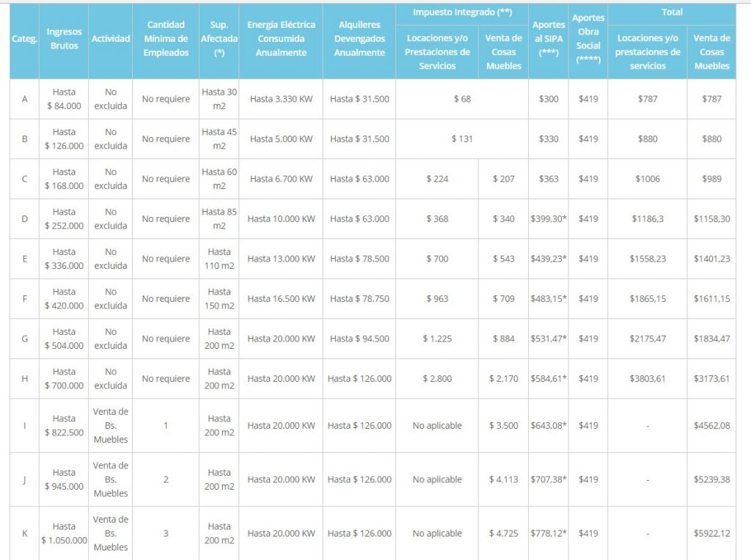Click the Ingresos Brutos column header
751x560 pixels.
tap(64, 39)
